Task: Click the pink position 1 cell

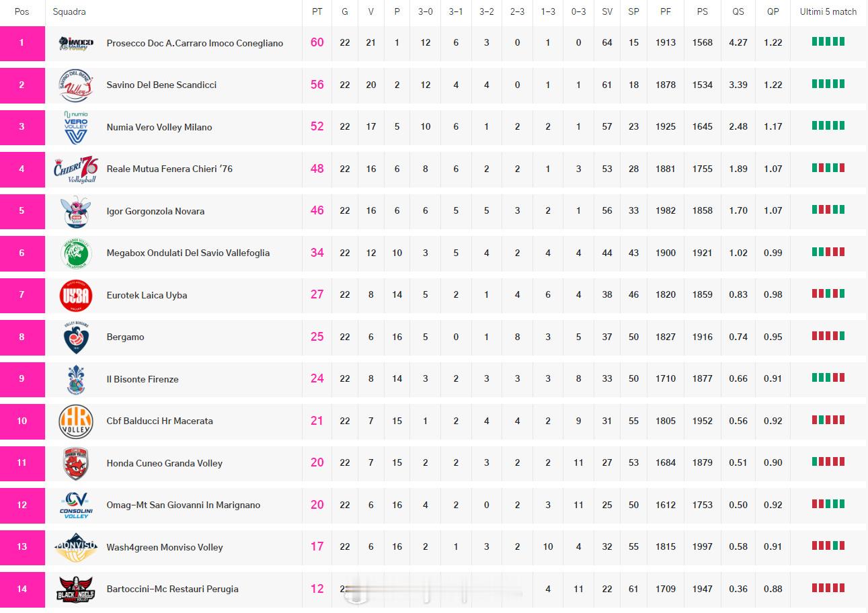Action: 22,43
